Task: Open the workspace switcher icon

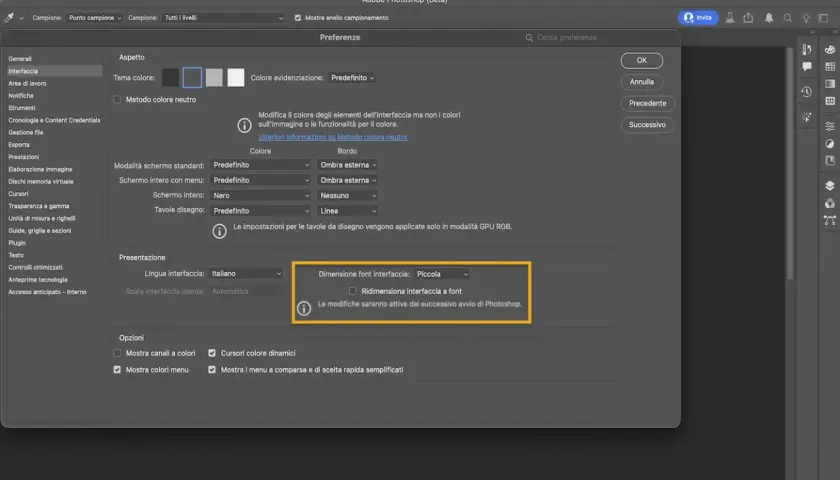Action: [x=823, y=18]
